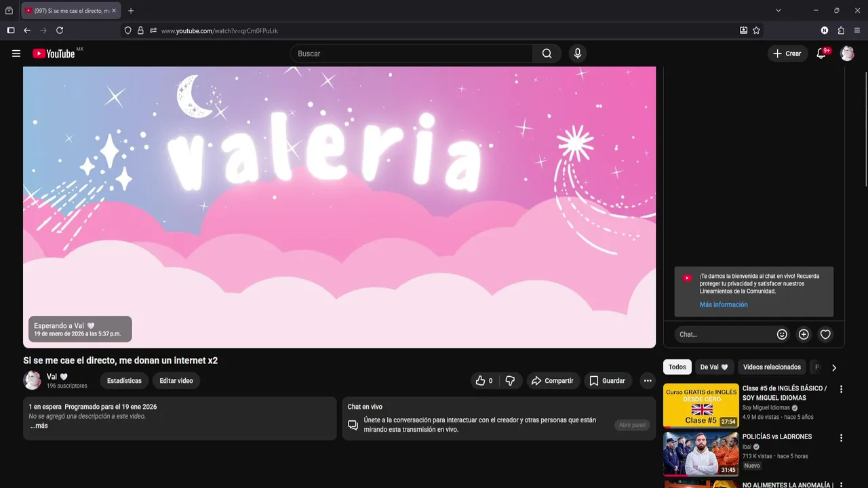
Task: Click the chat message icon in Chat en vivo card
Action: click(353, 425)
